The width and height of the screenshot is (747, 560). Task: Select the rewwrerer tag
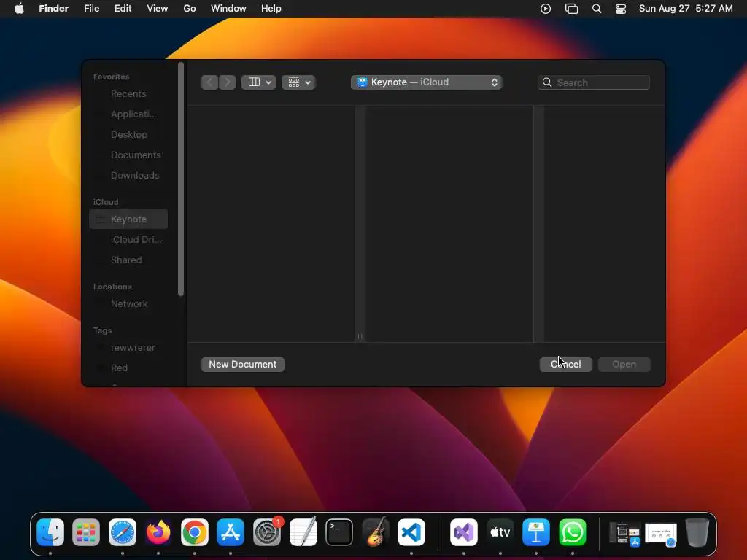[128, 348]
